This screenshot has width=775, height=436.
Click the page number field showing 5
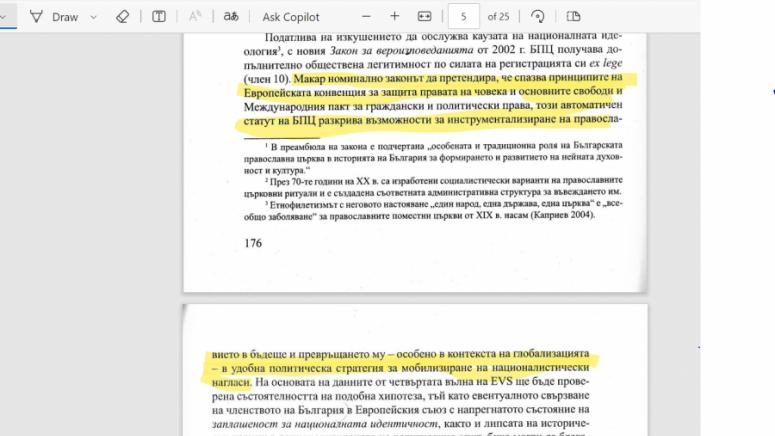click(464, 16)
